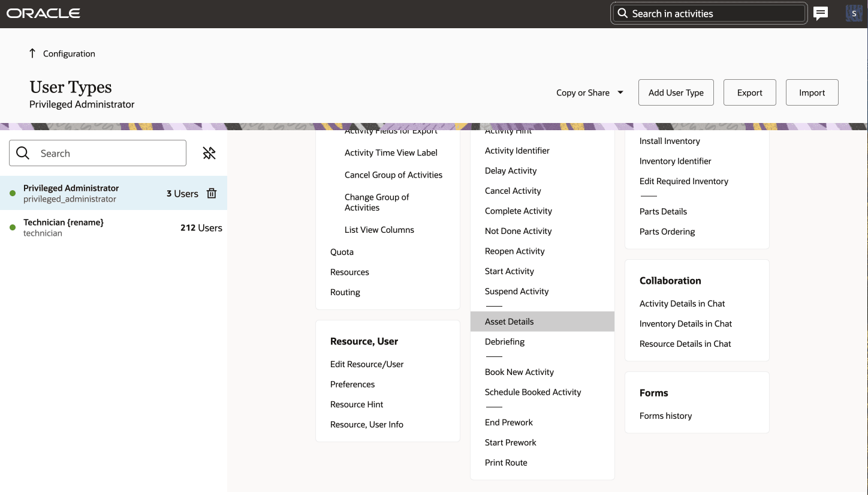Image resolution: width=868 pixels, height=495 pixels.
Task: Open Activity Details in Chat
Action: pos(682,304)
